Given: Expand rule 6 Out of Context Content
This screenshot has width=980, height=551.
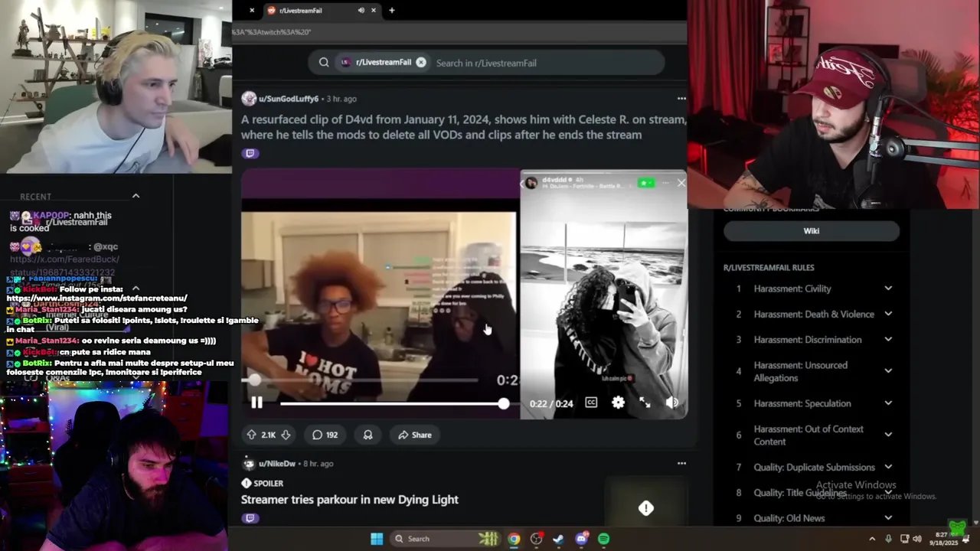Looking at the screenshot, I should pos(888,435).
